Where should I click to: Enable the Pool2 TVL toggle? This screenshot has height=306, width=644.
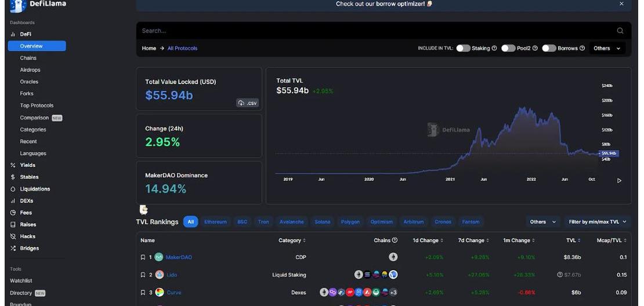tap(508, 48)
